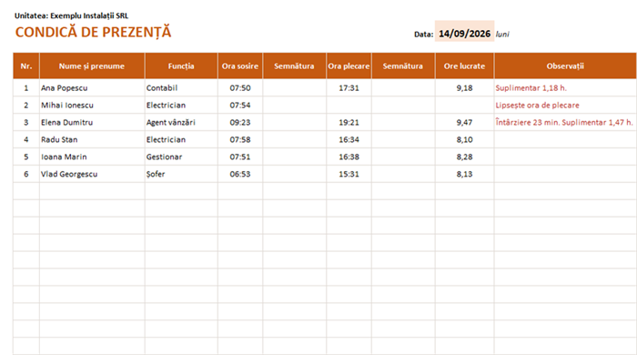Image resolution: width=637 pixels, height=364 pixels.
Task: Select worked hours value 9,47
Action: (x=464, y=122)
